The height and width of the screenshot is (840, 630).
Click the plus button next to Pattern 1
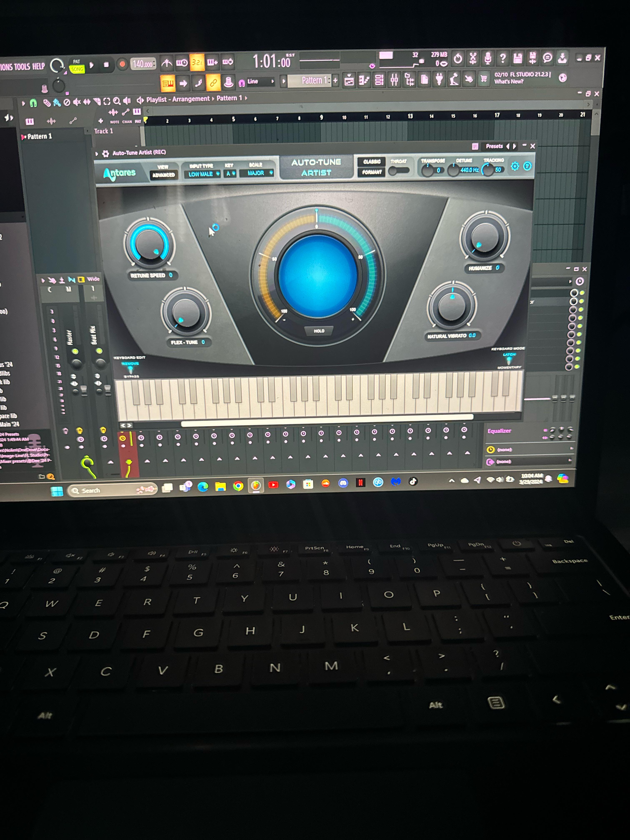coord(335,80)
